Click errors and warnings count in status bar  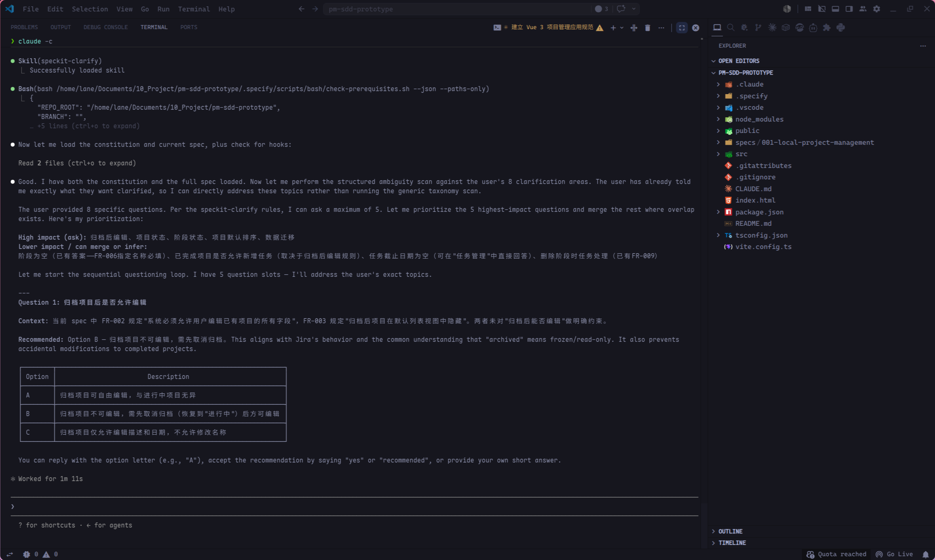[x=41, y=555]
